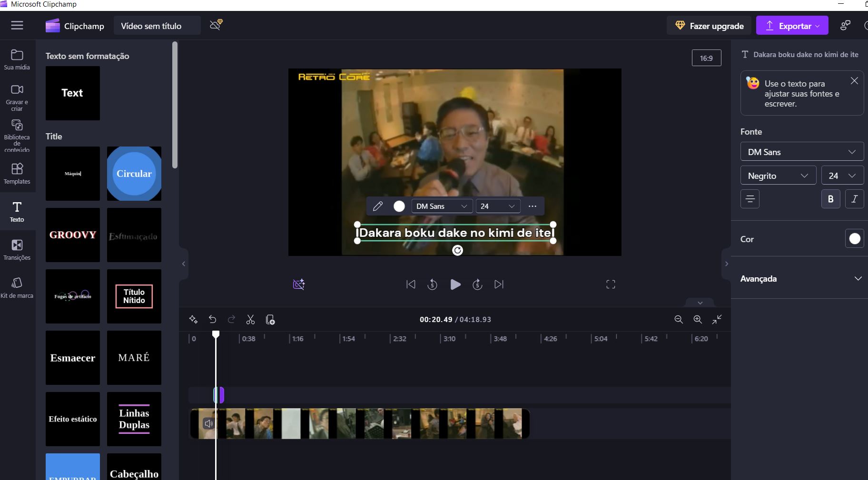Collapse the timeline with chevron
The height and width of the screenshot is (480, 868).
tap(700, 303)
